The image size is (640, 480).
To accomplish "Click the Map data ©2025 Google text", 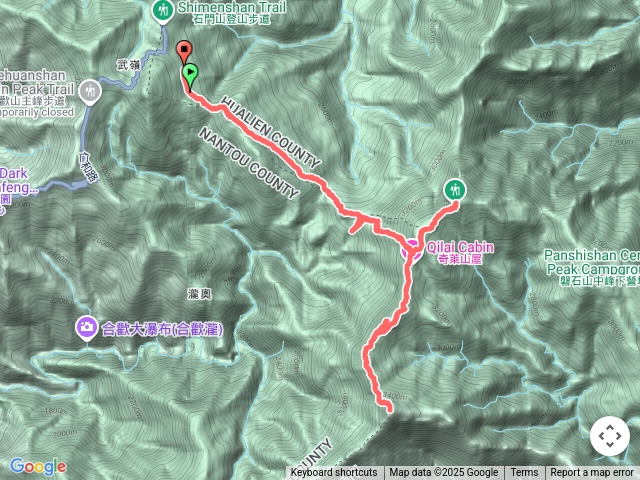I will pos(444,473).
